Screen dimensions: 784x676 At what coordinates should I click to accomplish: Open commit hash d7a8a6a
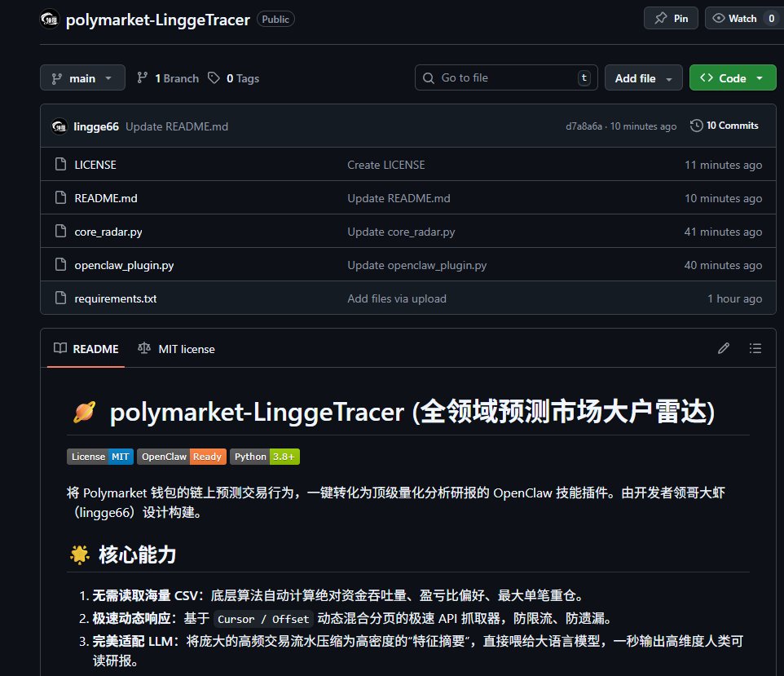[x=584, y=126]
